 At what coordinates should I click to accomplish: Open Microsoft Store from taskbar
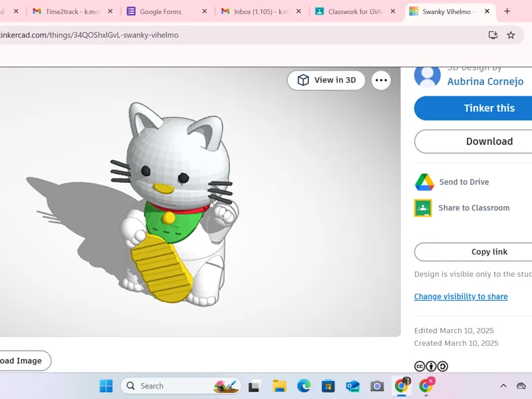pyautogui.click(x=328, y=386)
